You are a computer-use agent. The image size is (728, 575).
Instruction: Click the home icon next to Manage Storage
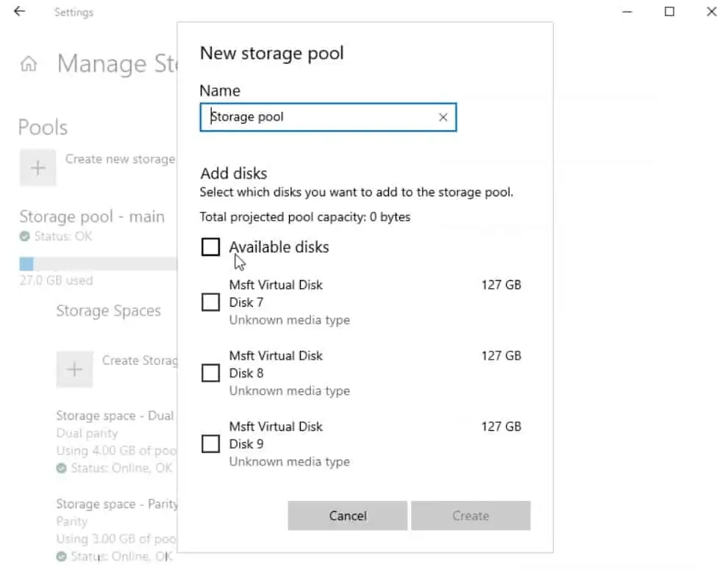[28, 64]
